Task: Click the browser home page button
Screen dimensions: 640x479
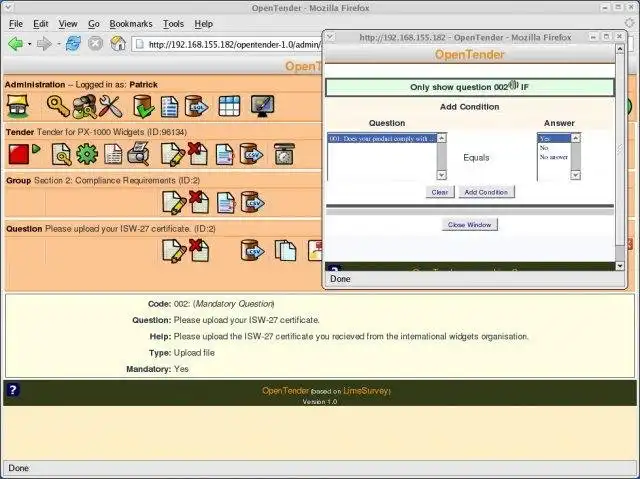Action: (118, 44)
